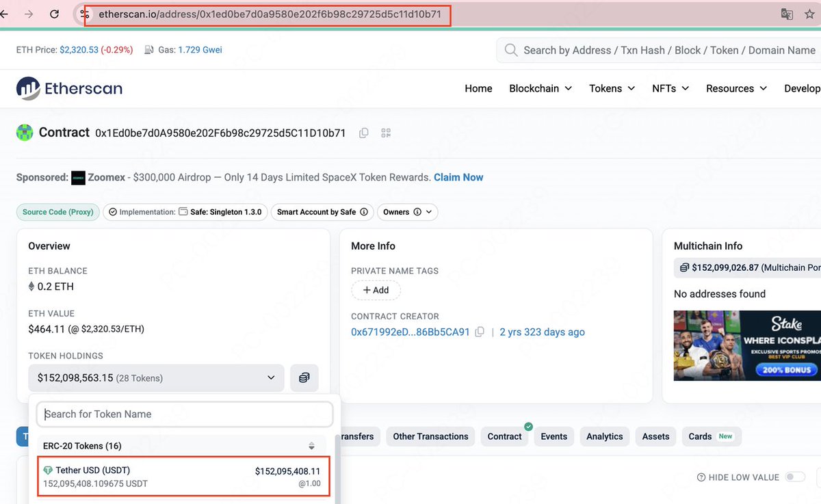
Task: Open the Stake advertisement banner
Action: (747, 345)
